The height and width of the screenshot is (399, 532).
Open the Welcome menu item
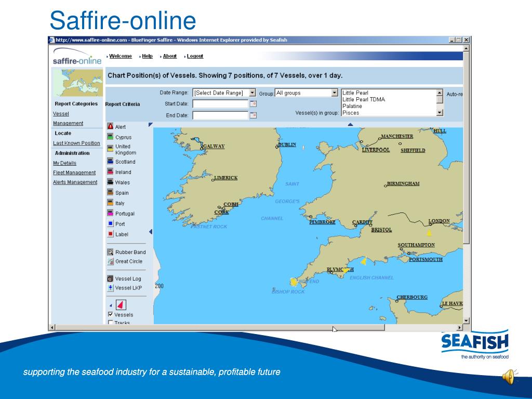tap(121, 56)
